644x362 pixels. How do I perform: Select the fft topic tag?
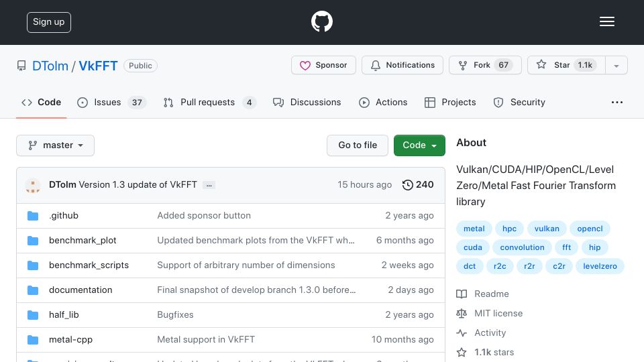pyautogui.click(x=566, y=247)
